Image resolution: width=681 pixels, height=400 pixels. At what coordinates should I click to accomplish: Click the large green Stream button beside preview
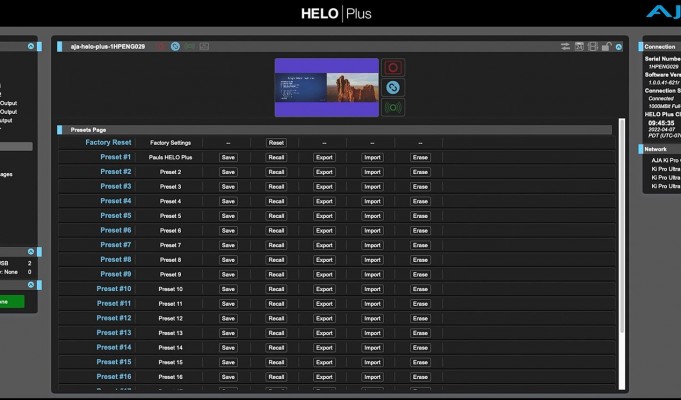click(x=393, y=107)
